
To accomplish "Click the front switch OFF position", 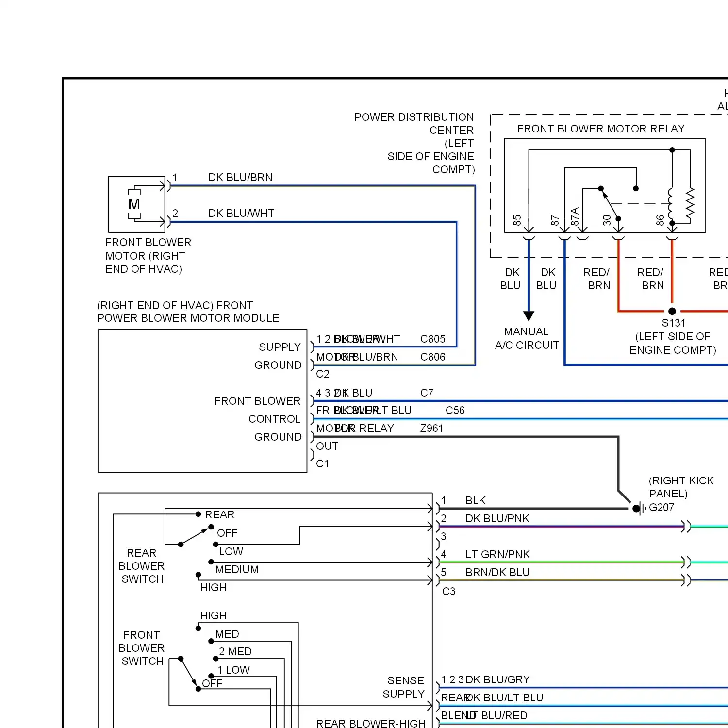I will pyautogui.click(x=212, y=684).
